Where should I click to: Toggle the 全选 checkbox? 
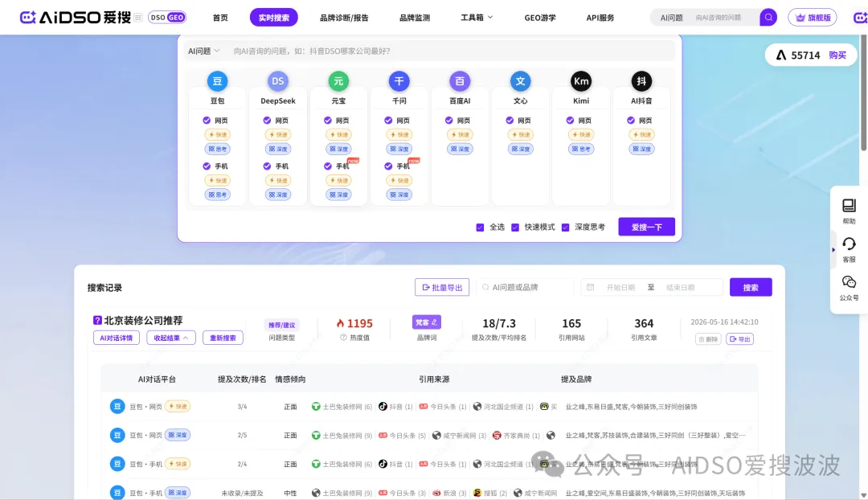(x=480, y=227)
